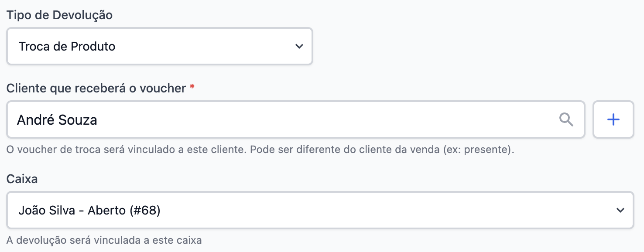Click the magnifier search icon in customer field
The width and height of the screenshot is (644, 252).
(566, 119)
